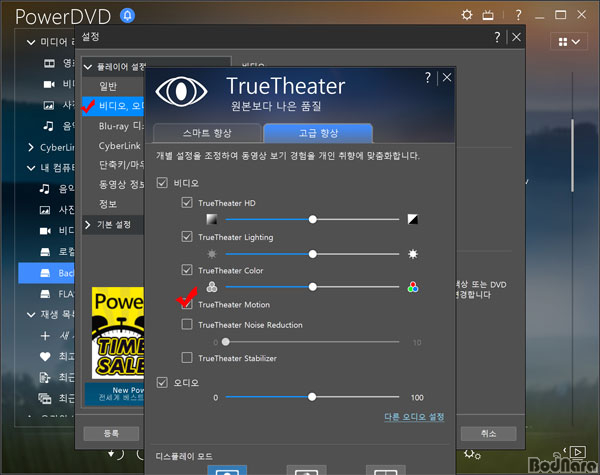Click the photo icon under media library
The width and height of the screenshot is (600, 475).
click(49, 105)
